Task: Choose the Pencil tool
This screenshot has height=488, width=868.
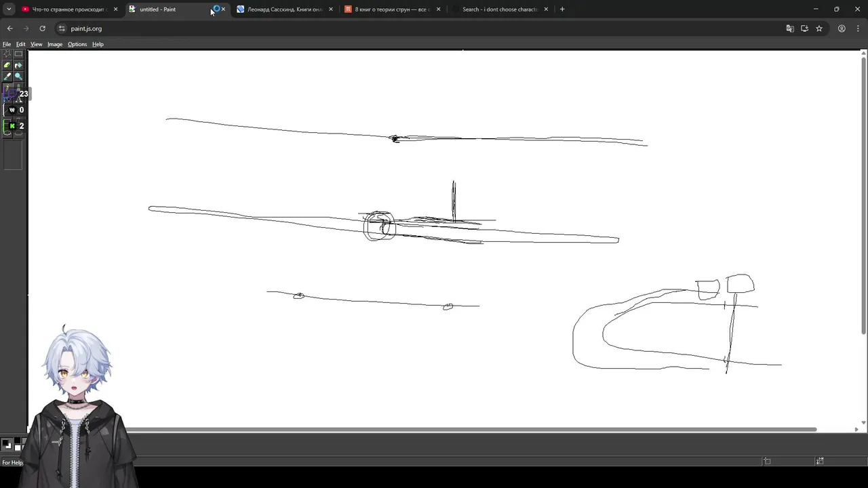Action: (7, 87)
